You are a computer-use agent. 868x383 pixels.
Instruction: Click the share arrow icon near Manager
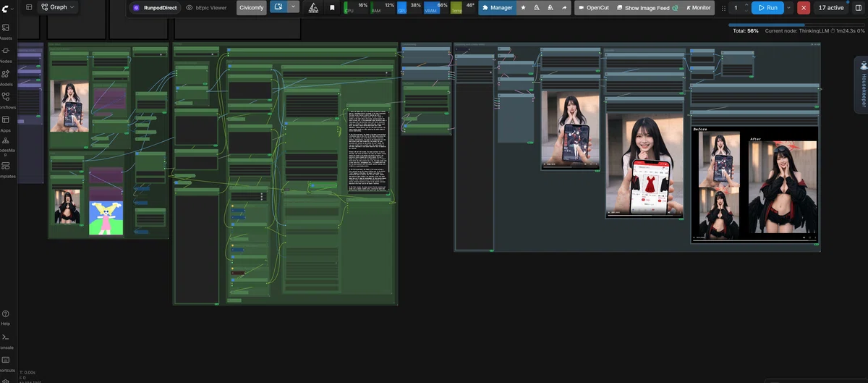(563, 8)
